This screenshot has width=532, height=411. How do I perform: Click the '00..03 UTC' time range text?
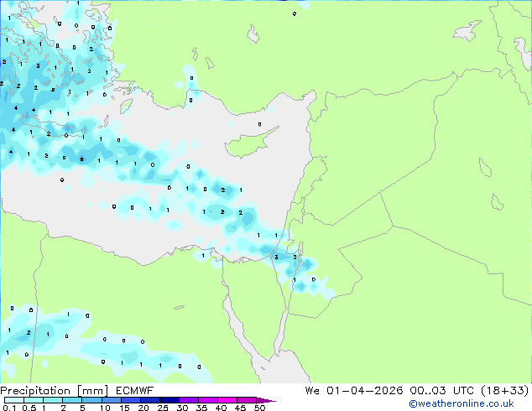coord(441,390)
